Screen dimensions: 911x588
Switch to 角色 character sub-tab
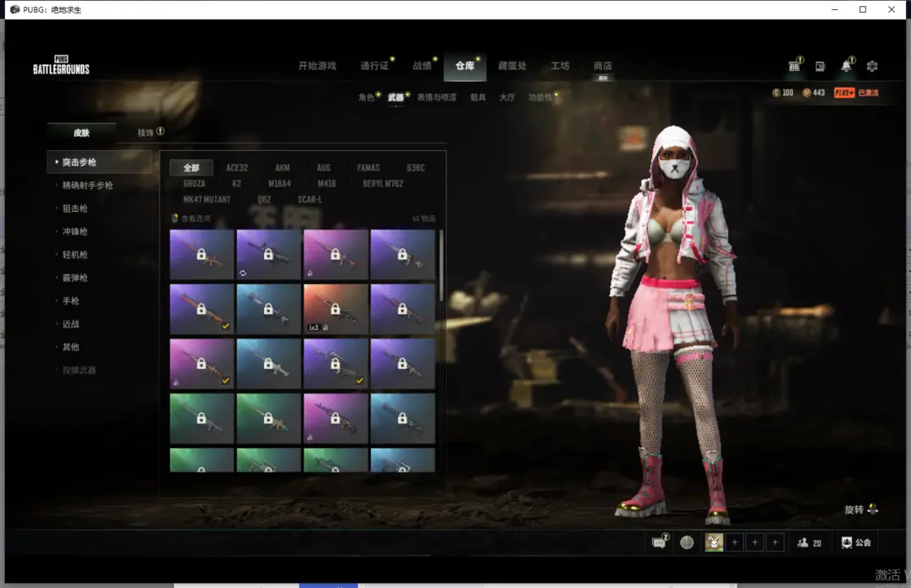[366, 97]
